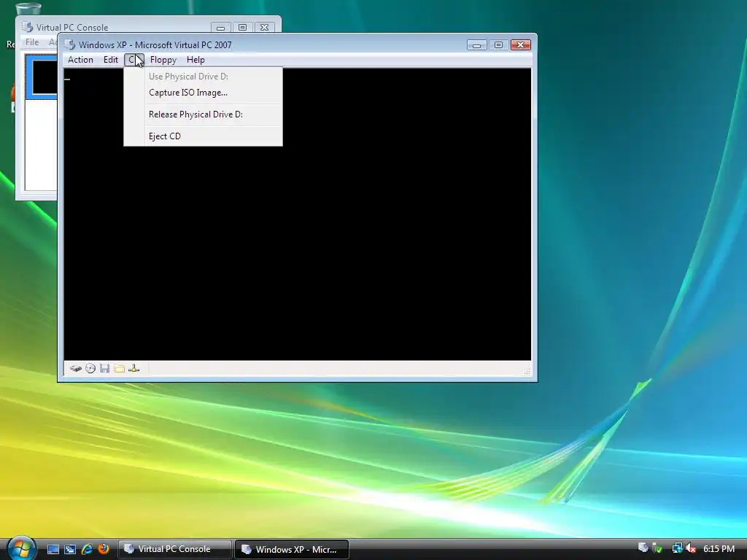The height and width of the screenshot is (560, 747).
Task: Click the muted volume tray icon
Action: tap(691, 548)
